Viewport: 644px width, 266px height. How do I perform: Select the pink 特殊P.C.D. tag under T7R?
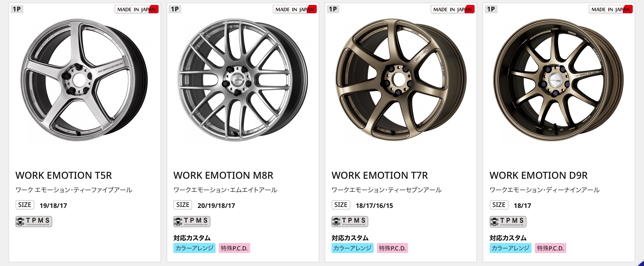point(392,248)
